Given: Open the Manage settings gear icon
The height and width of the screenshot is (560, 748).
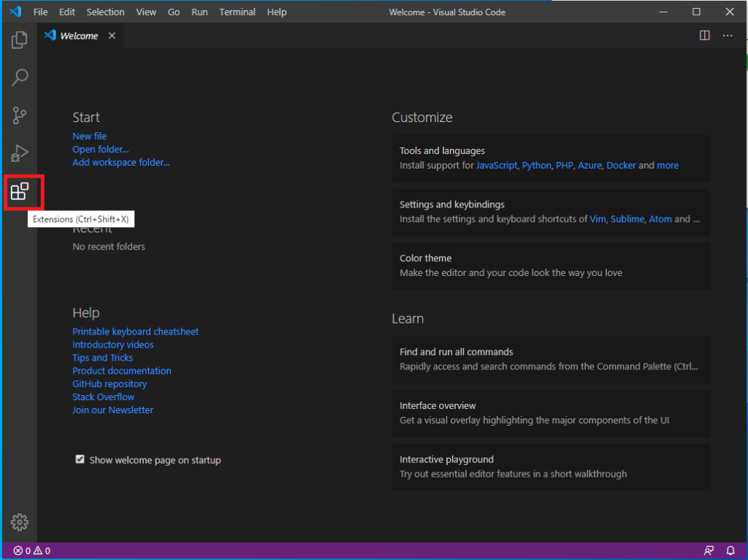Looking at the screenshot, I should click(20, 522).
